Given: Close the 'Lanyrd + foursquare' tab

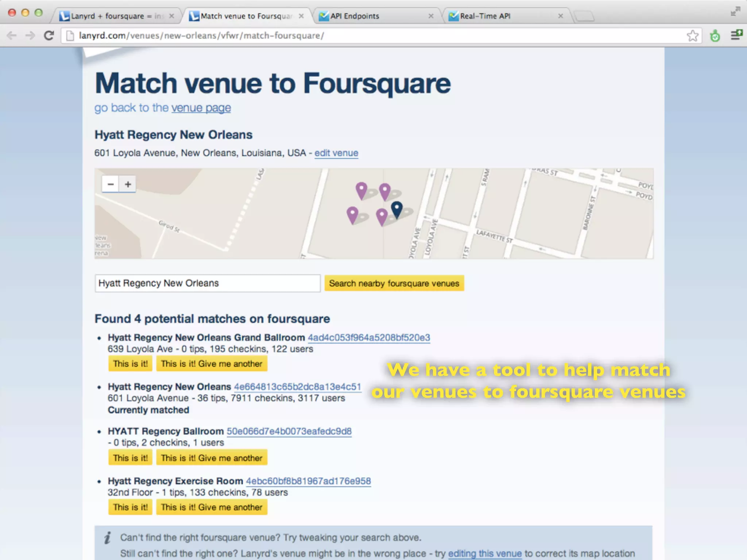Looking at the screenshot, I should pos(171,16).
